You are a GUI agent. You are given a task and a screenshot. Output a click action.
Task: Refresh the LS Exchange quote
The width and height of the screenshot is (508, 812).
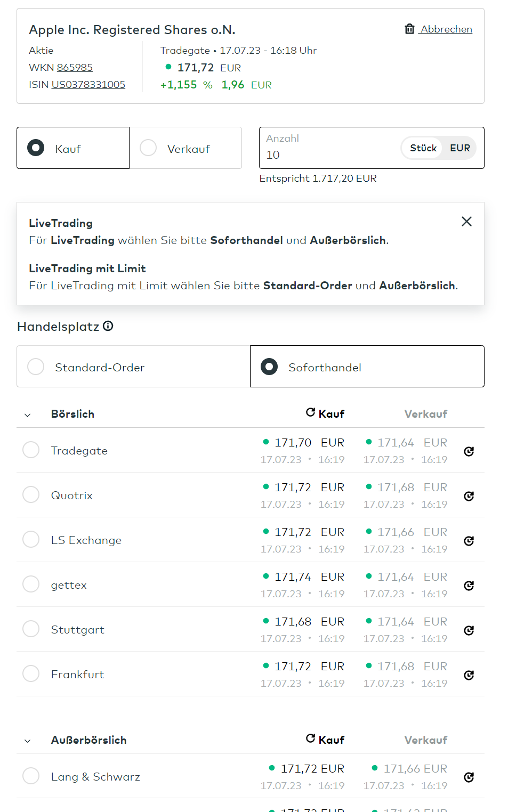469,541
